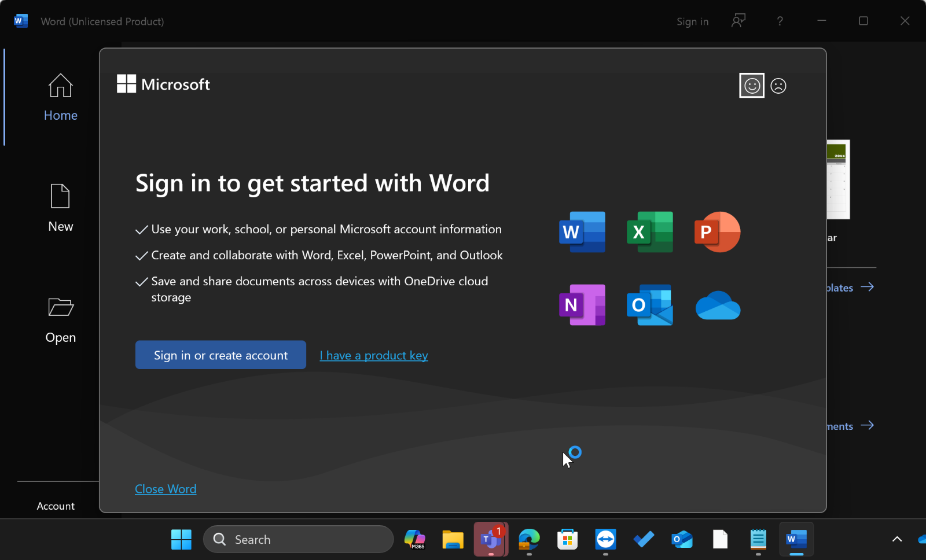Launch Microsoft Store from the taskbar

pos(567,539)
